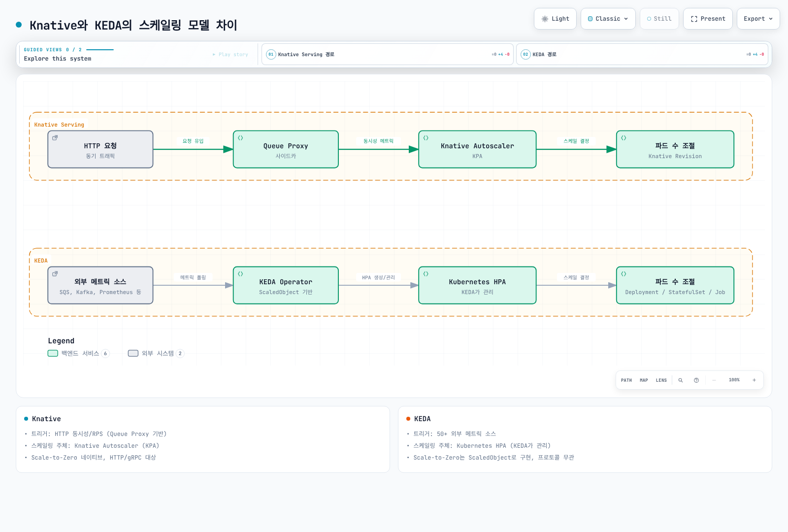Screen dimensions: 788x532
Task: Toggle 백엔드 서비스 legend filter
Action: click(x=79, y=353)
